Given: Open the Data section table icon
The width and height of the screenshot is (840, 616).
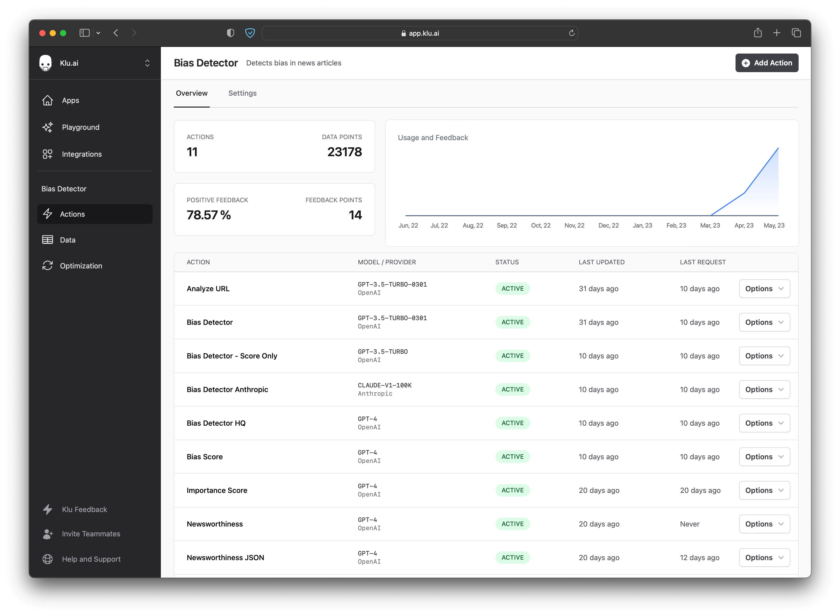Looking at the screenshot, I should click(48, 240).
